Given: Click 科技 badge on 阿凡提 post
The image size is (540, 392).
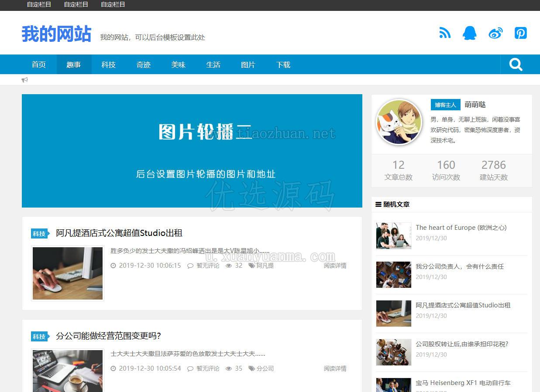Looking at the screenshot, I should (x=40, y=234).
